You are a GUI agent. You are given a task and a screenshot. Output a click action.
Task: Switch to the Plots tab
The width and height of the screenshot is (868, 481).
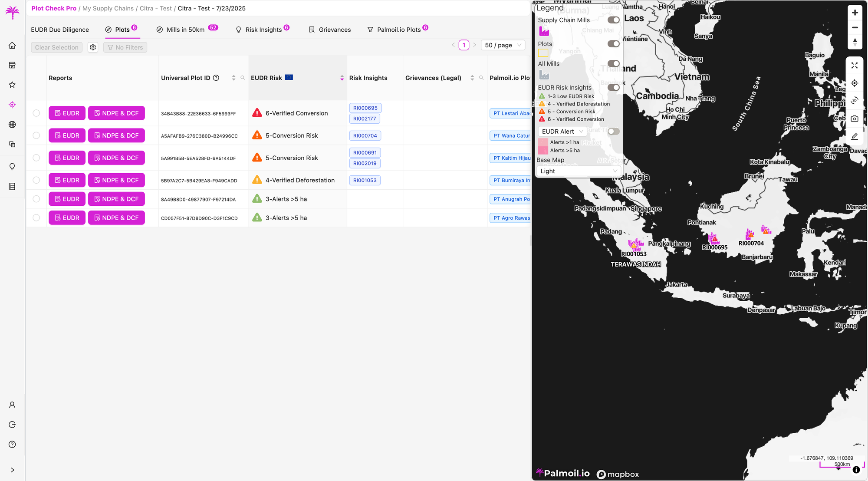click(x=122, y=30)
